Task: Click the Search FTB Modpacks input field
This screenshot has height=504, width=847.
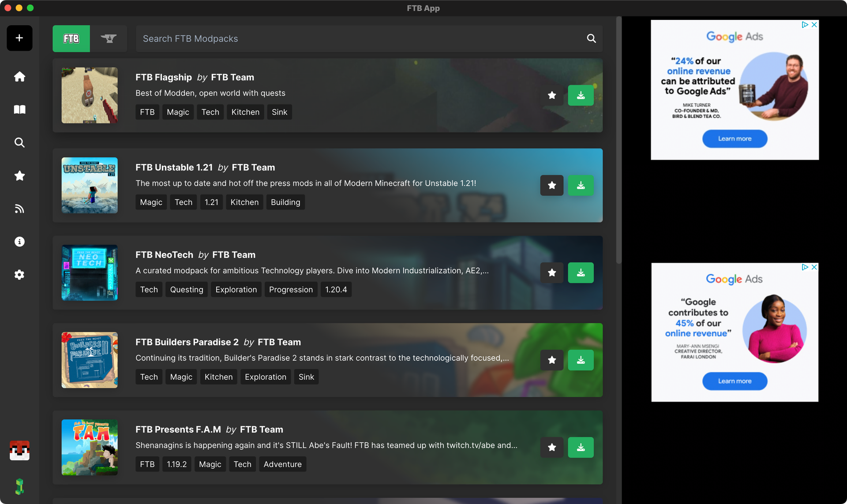Action: coord(369,38)
